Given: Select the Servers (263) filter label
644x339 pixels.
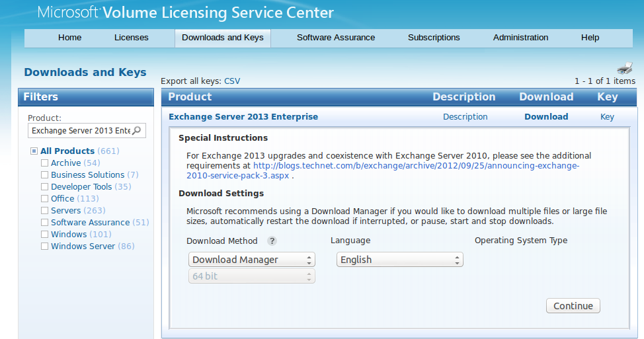Looking at the screenshot, I should (x=78, y=211).
